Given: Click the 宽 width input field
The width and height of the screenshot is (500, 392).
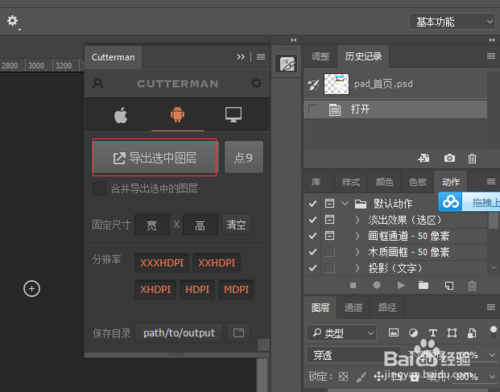Looking at the screenshot, I should click(x=152, y=225).
